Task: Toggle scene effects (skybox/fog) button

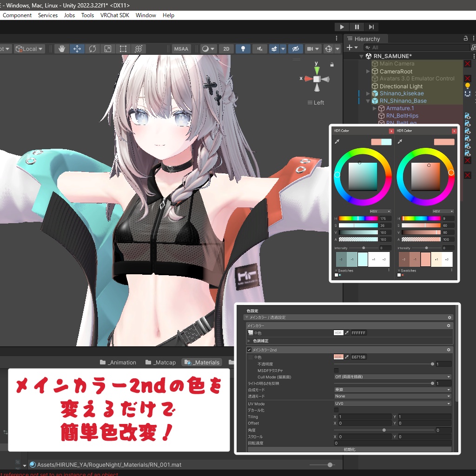Action: (x=274, y=49)
